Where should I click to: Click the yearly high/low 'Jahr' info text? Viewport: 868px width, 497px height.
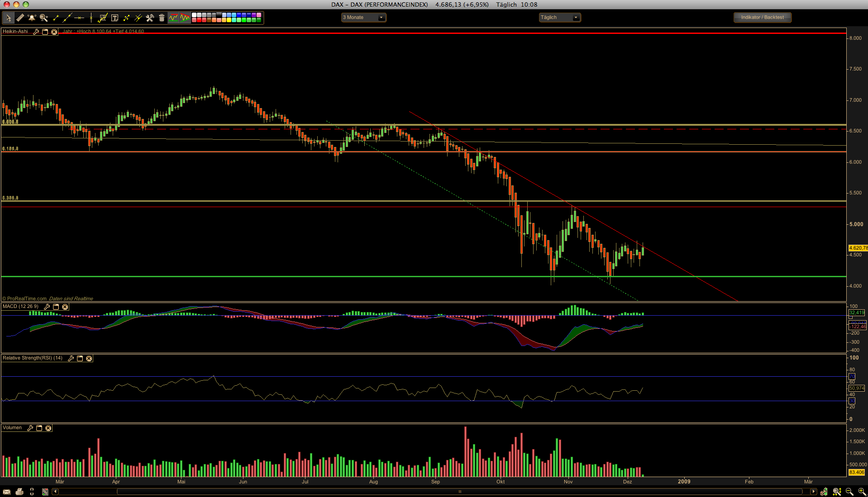click(103, 31)
